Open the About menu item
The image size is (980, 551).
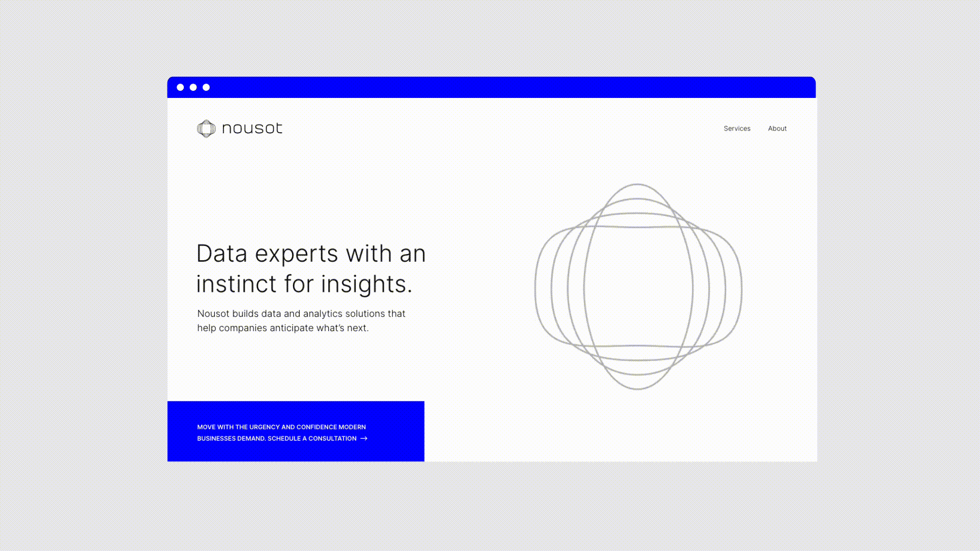[x=777, y=129]
